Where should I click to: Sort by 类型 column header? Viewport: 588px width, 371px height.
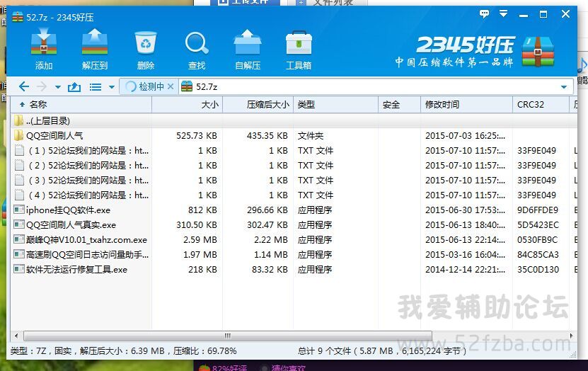coord(335,105)
